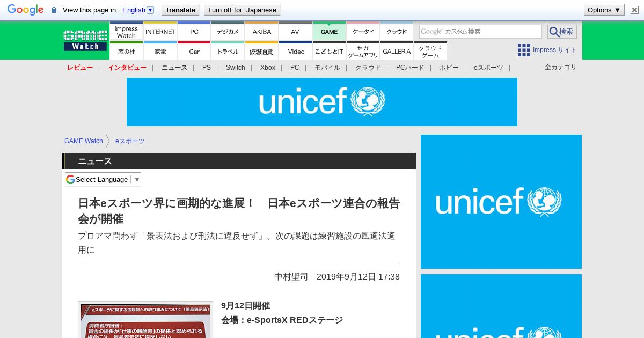
Task: Open the トラベル Watch tab
Action: 228,51
